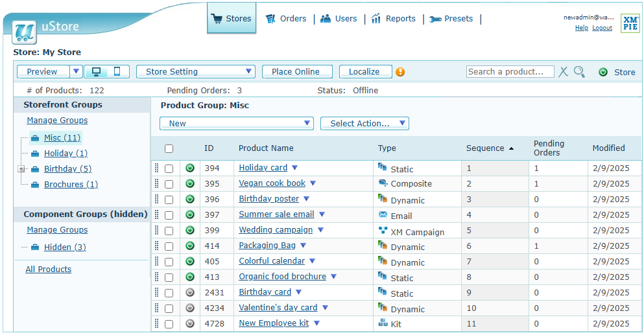Sort by the Sequence column header
Screen dimensions: 644x333
(x=485, y=148)
